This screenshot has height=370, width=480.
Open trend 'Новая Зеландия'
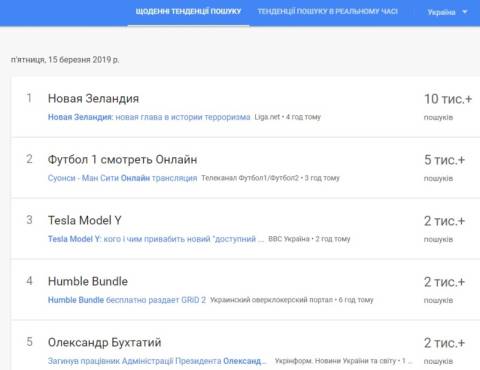[x=93, y=98]
